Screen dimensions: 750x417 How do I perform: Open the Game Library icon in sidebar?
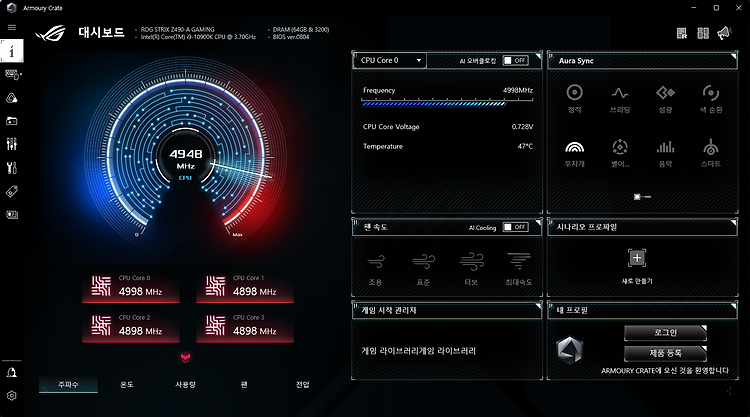[x=12, y=121]
